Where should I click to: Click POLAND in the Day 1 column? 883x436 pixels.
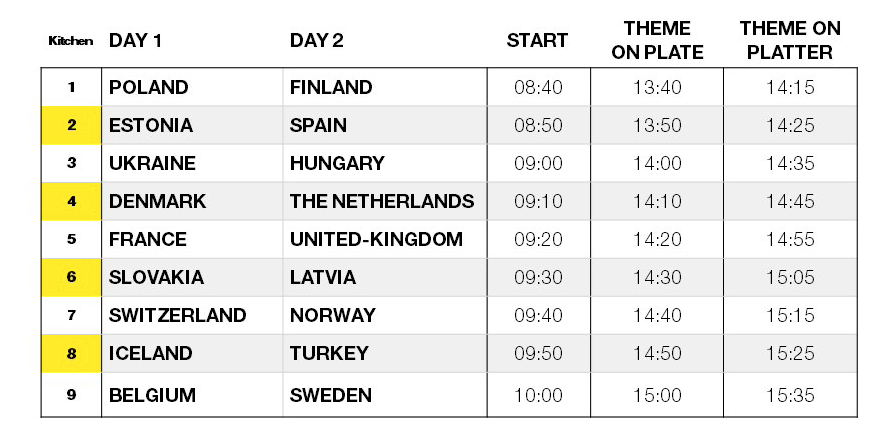pos(149,87)
